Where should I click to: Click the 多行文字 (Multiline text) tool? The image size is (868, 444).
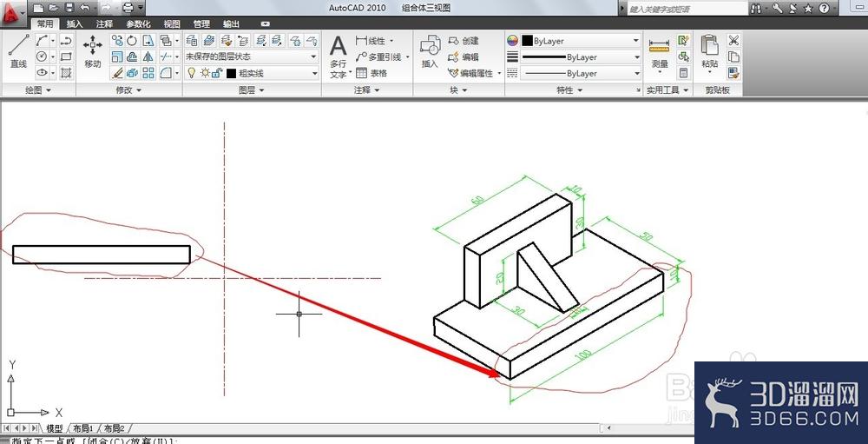[x=339, y=57]
